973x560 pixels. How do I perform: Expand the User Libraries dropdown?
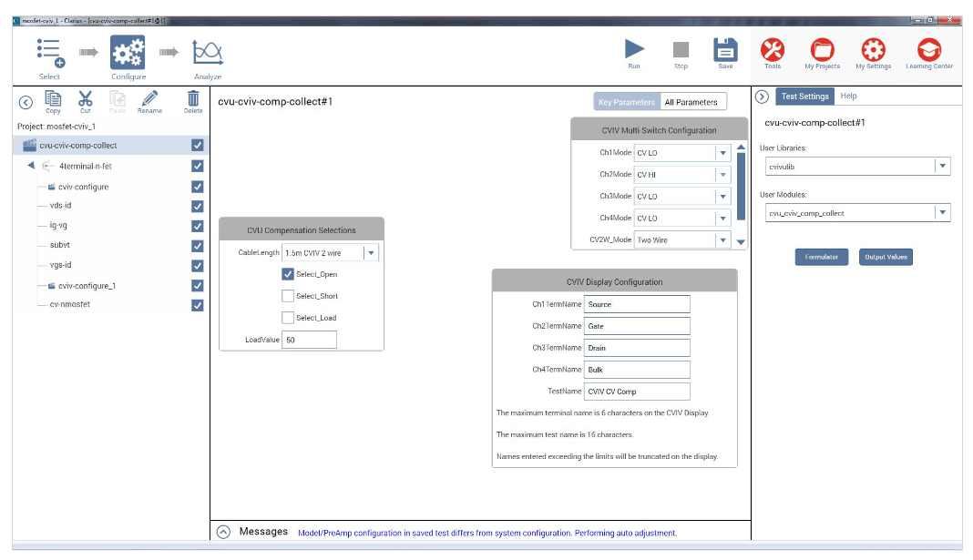point(943,167)
